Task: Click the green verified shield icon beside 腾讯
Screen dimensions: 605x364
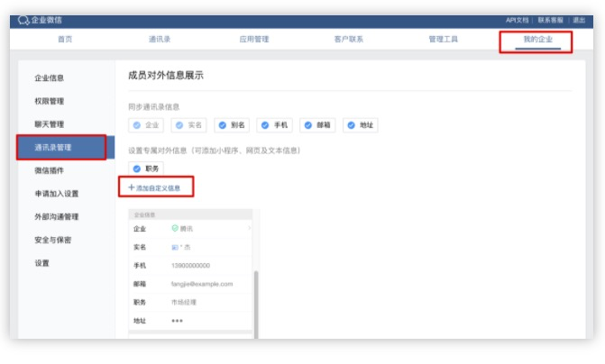Action: point(175,229)
